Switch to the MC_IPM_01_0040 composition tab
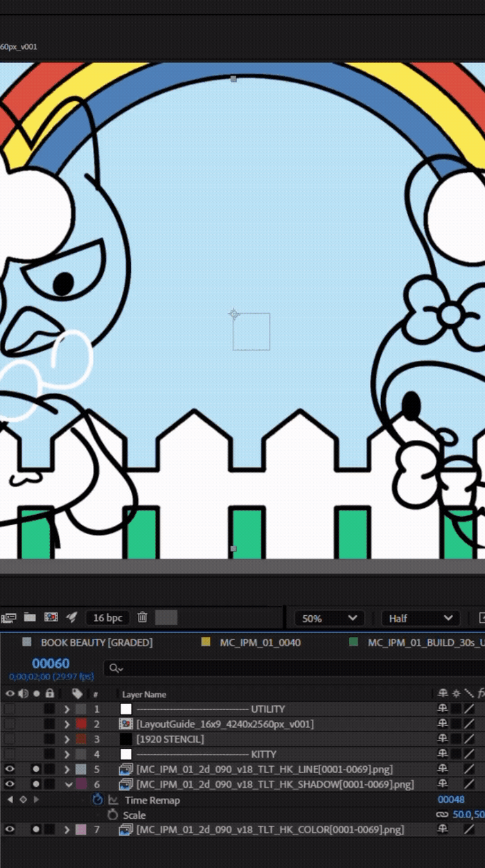The height and width of the screenshot is (868, 485). [260, 642]
